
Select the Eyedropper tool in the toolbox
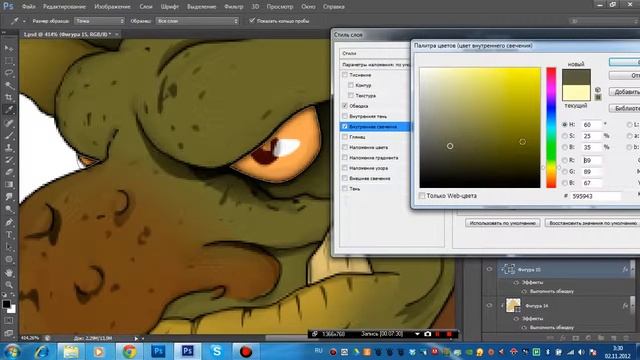[x=9, y=110]
